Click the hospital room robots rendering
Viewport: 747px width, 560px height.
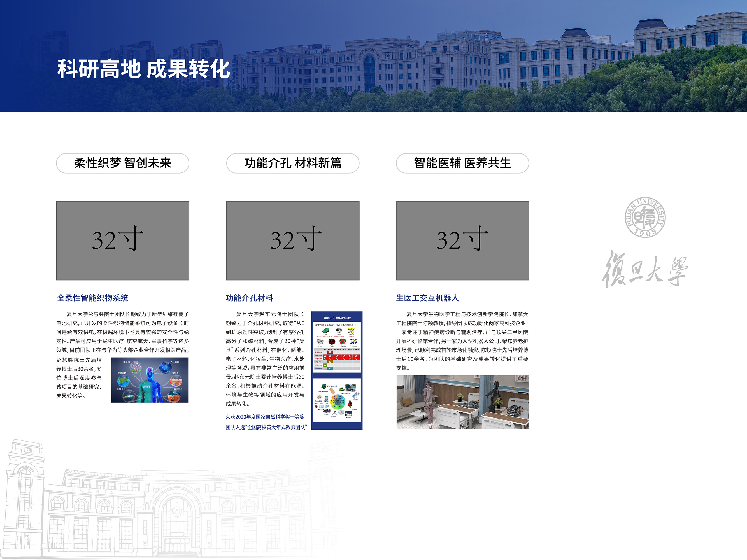pos(462,402)
